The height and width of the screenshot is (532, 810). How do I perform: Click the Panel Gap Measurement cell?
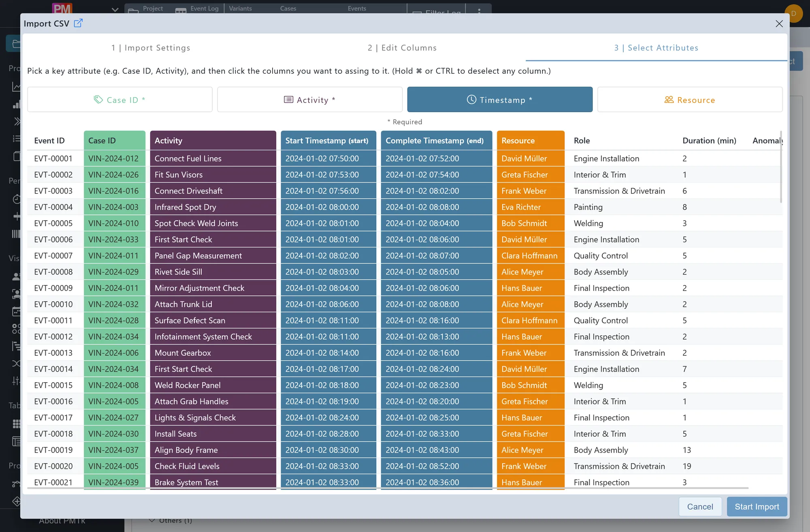[213, 255]
